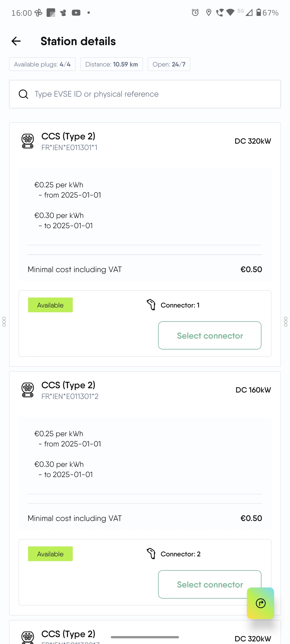This screenshot has width=290, height=644.
Task: Select connector for Connector 2
Action: [210, 584]
